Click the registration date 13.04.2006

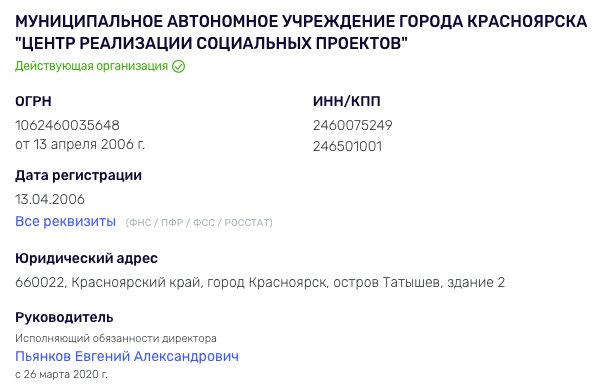[x=50, y=199]
